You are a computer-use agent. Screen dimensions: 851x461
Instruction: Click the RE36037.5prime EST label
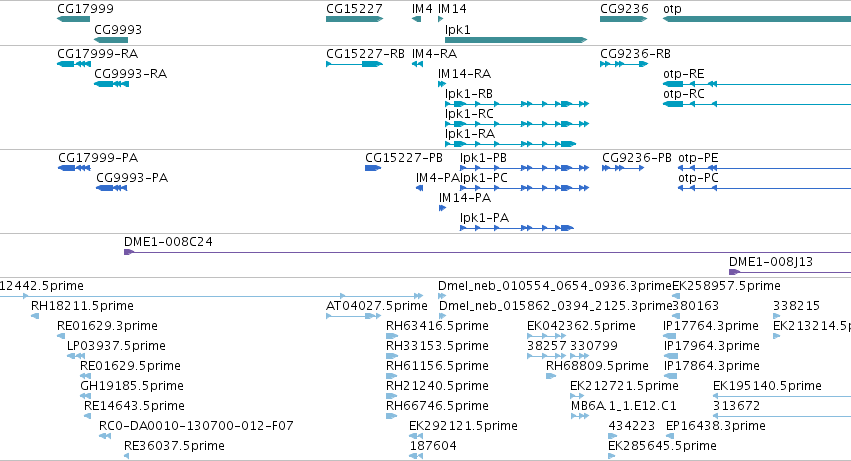point(174,446)
